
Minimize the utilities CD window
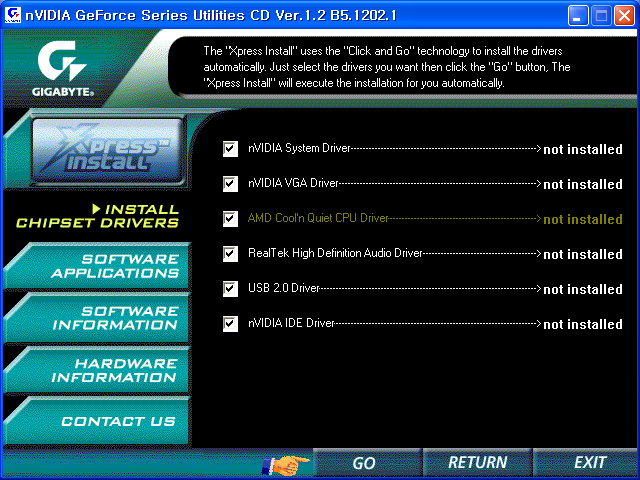578,16
